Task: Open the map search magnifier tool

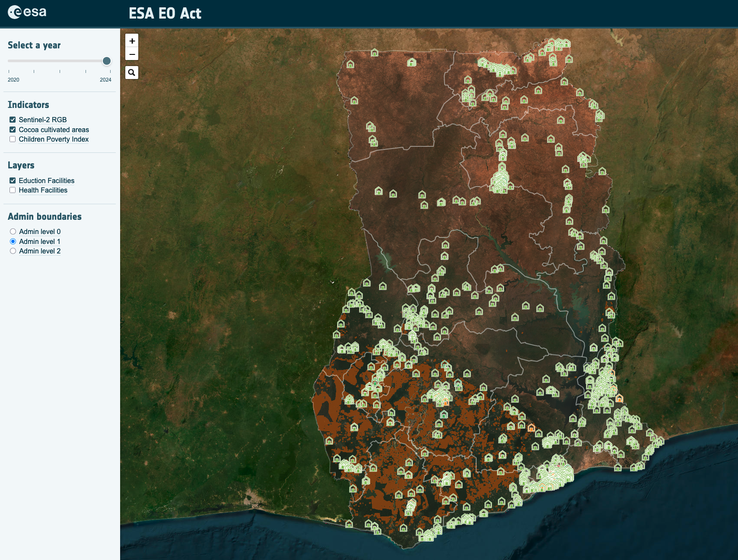Action: click(132, 73)
